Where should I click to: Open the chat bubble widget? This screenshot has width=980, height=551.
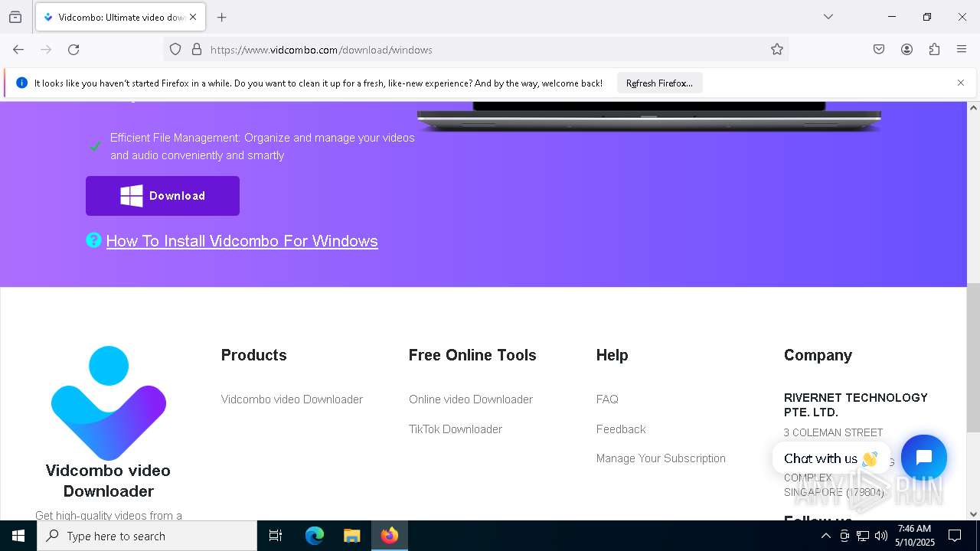point(924,458)
